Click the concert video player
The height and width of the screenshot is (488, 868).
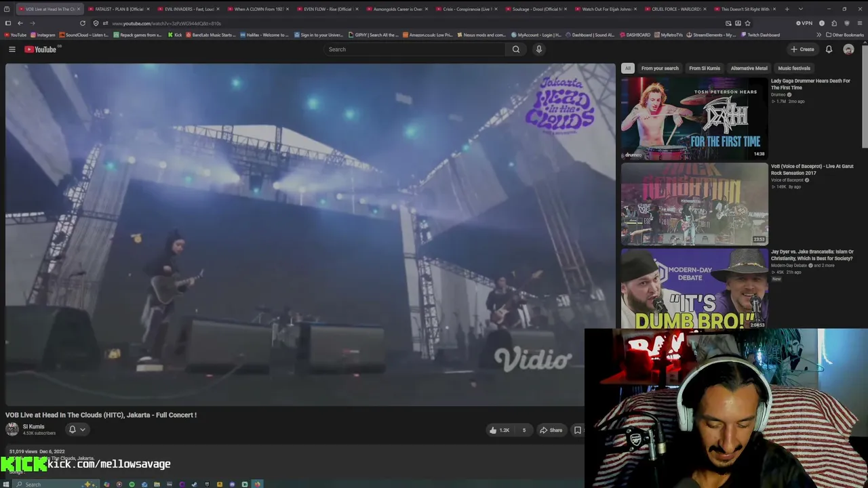[311, 235]
